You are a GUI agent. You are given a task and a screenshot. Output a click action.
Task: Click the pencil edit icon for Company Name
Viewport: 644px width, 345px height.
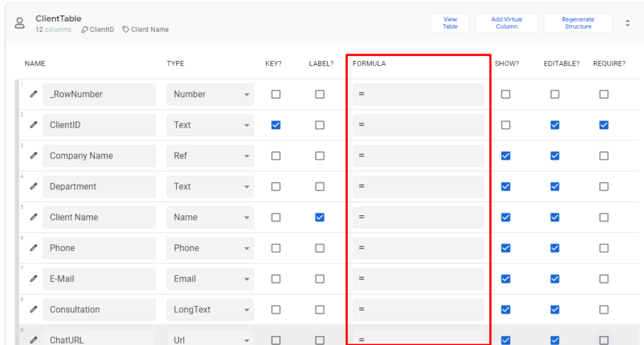pyautogui.click(x=33, y=156)
